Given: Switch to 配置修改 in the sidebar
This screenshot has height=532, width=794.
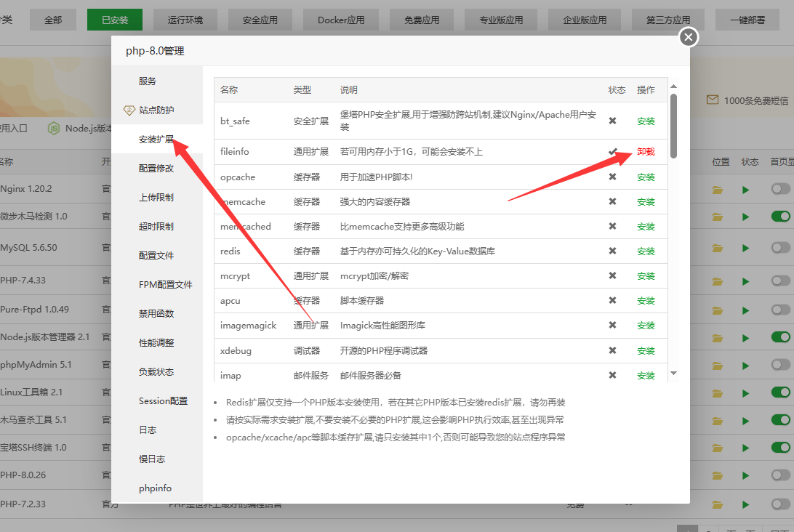Looking at the screenshot, I should 156,169.
